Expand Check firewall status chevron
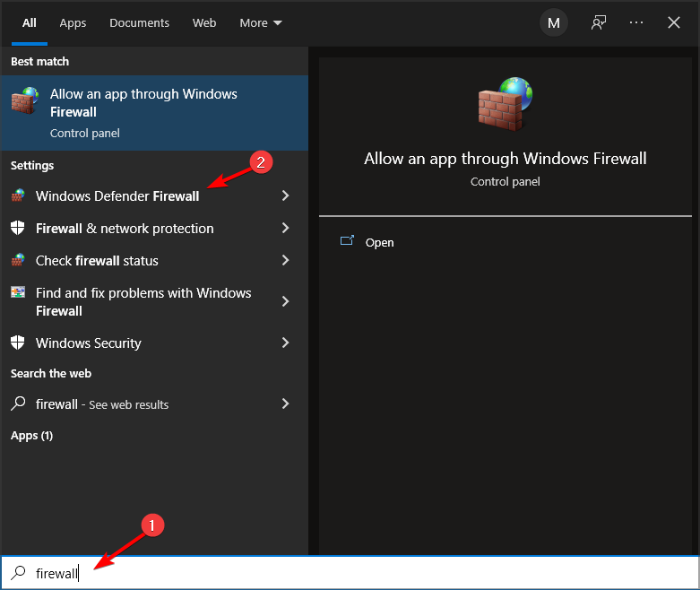700x590 pixels. [285, 260]
